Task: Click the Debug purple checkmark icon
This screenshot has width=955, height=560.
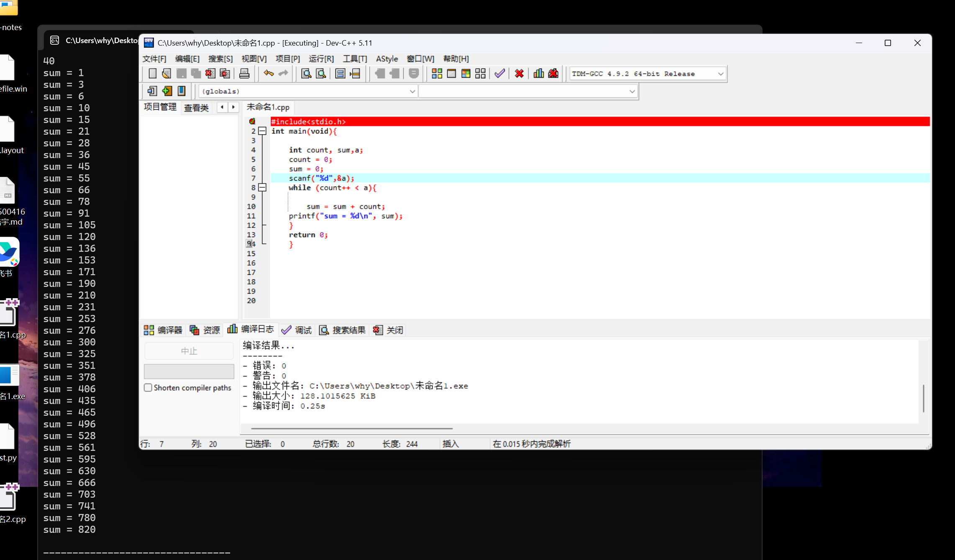Action: (x=499, y=74)
